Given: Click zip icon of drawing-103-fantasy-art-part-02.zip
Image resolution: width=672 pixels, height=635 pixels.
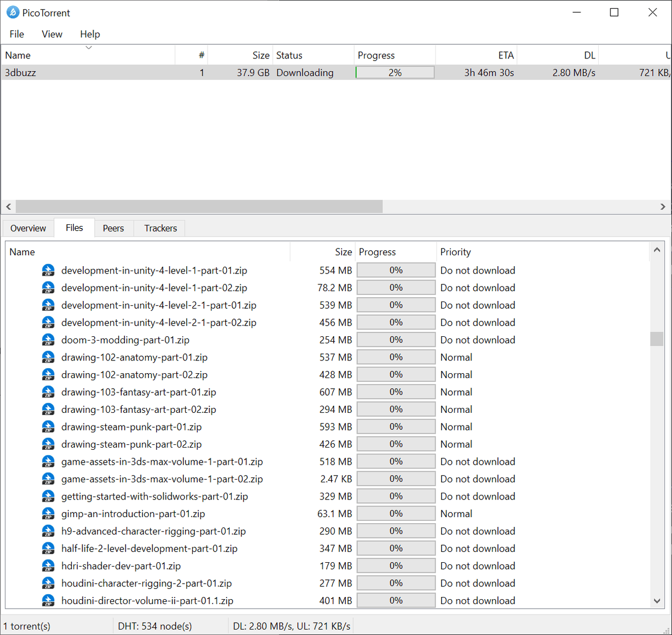Looking at the screenshot, I should tap(48, 409).
